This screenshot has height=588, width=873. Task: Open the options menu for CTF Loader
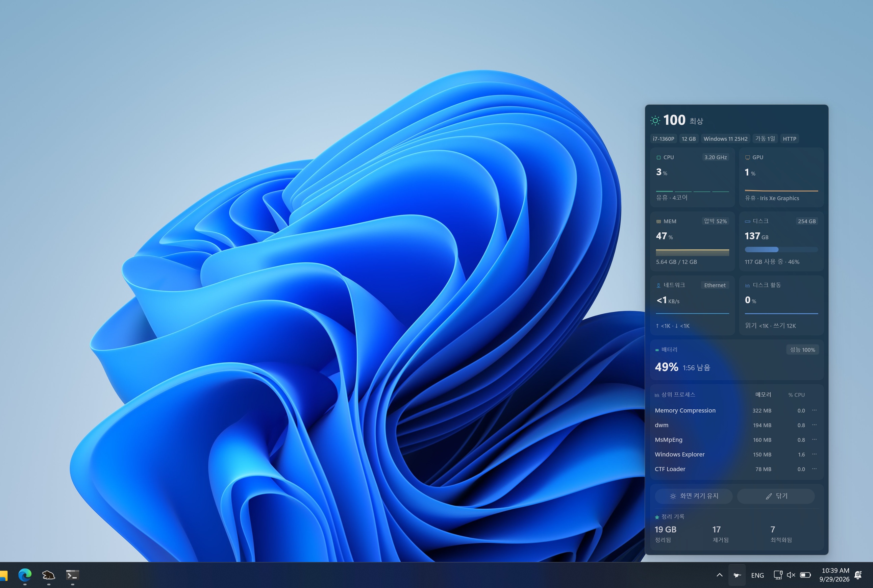point(815,469)
